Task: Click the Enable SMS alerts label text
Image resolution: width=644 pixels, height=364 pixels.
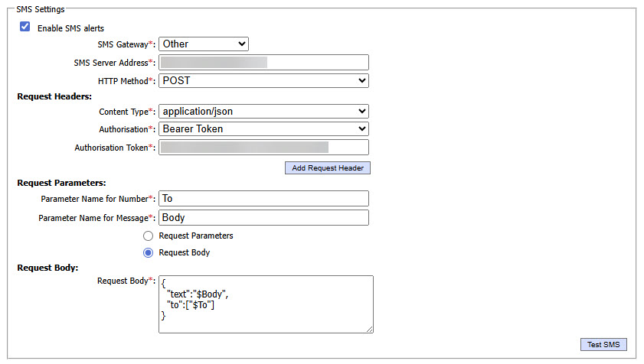Action: 70,28
